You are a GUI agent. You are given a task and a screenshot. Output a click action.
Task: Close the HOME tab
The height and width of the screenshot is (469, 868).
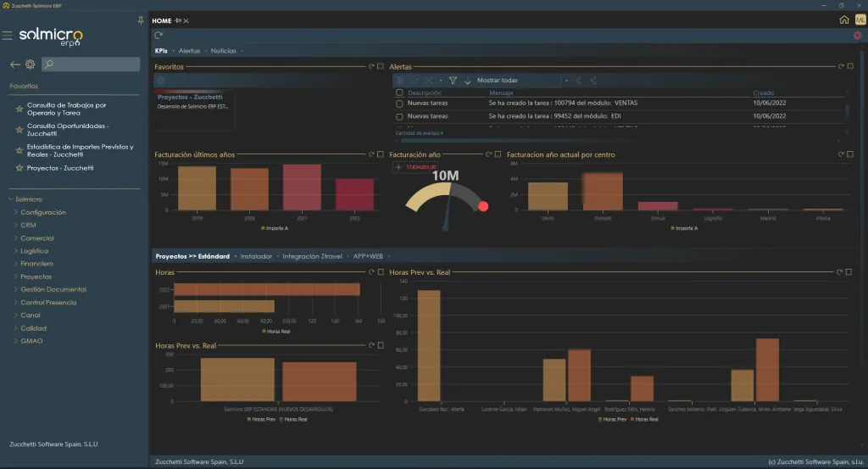point(186,21)
